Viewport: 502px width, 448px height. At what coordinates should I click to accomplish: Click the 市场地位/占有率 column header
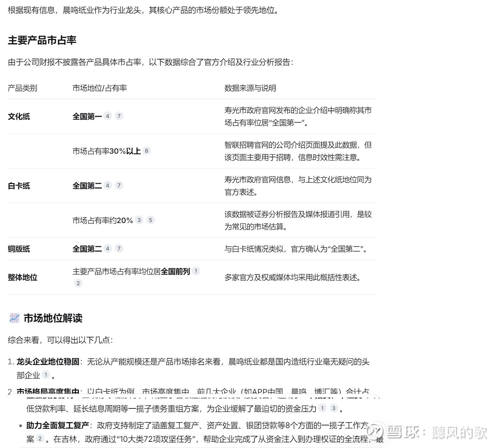[x=100, y=88]
